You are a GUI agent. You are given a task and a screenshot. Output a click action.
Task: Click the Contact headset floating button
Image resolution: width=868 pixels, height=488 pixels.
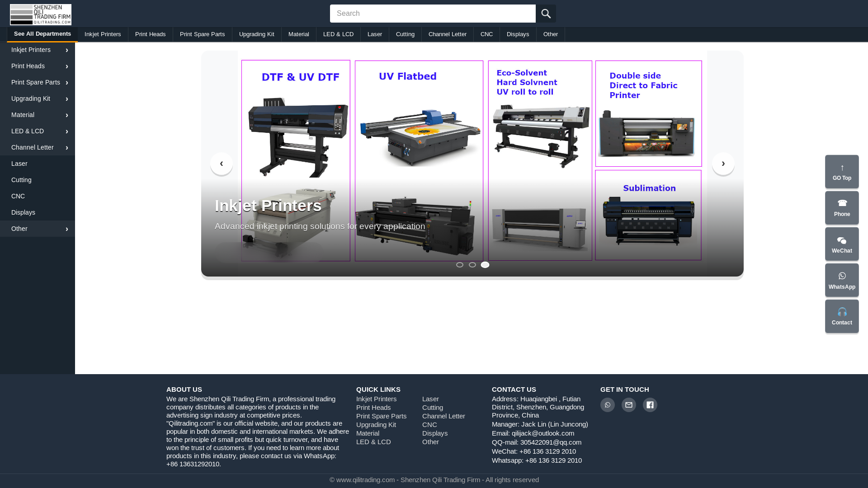coord(842,316)
